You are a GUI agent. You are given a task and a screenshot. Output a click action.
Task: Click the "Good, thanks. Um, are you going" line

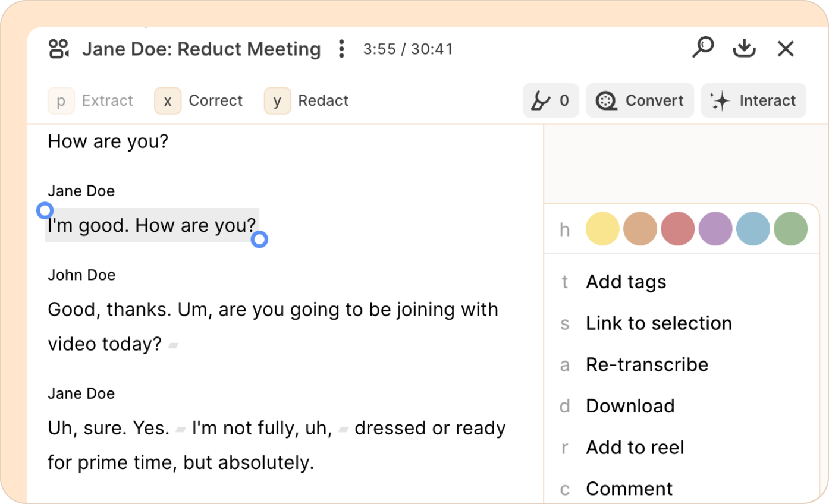tap(273, 310)
